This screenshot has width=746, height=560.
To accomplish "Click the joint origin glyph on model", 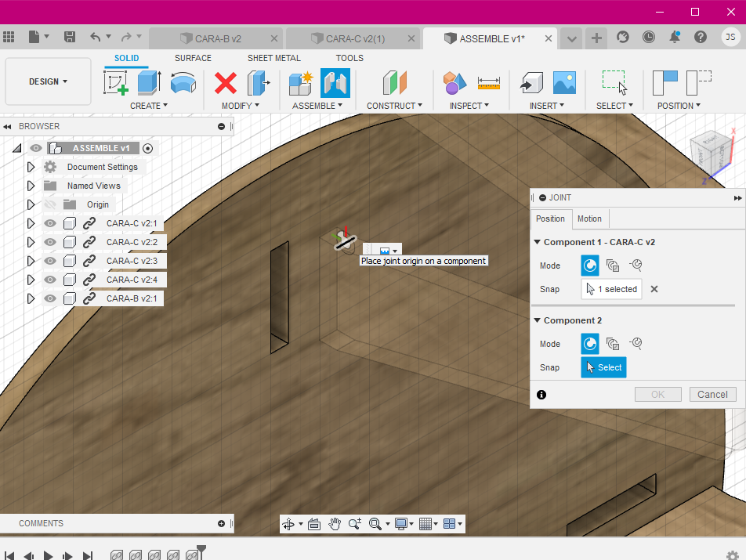I will coord(344,241).
